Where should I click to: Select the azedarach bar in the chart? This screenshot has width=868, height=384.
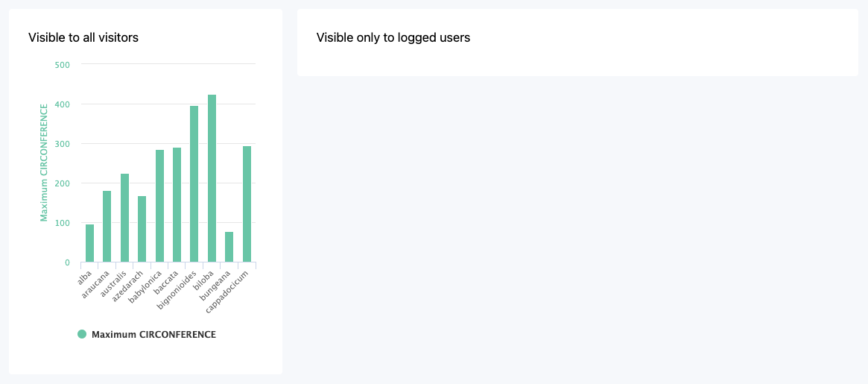(142, 229)
